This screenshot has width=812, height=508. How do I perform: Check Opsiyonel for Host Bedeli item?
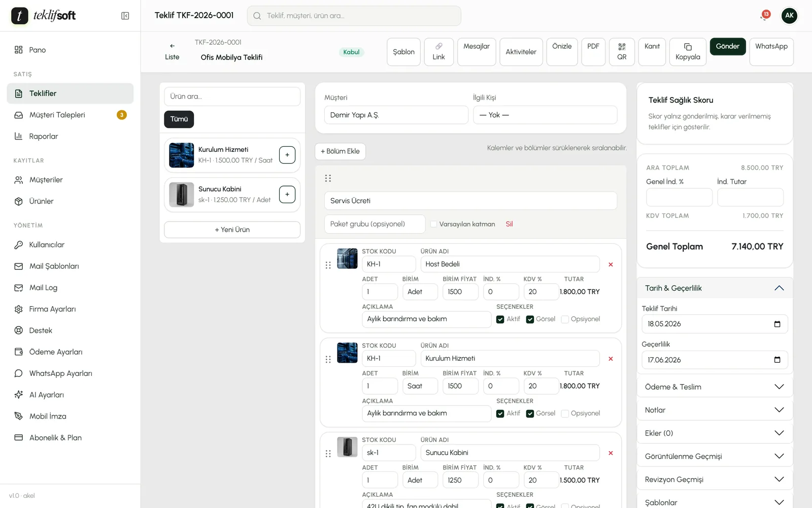(565, 320)
